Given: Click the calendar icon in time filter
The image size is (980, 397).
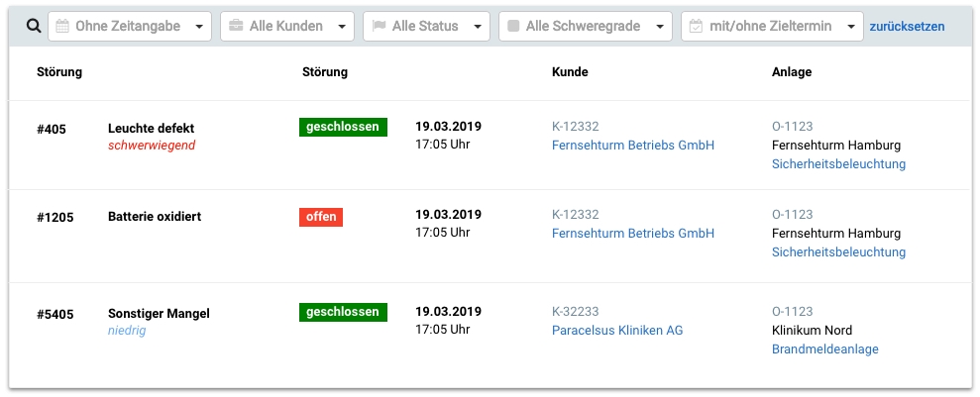Looking at the screenshot, I should pyautogui.click(x=62, y=26).
